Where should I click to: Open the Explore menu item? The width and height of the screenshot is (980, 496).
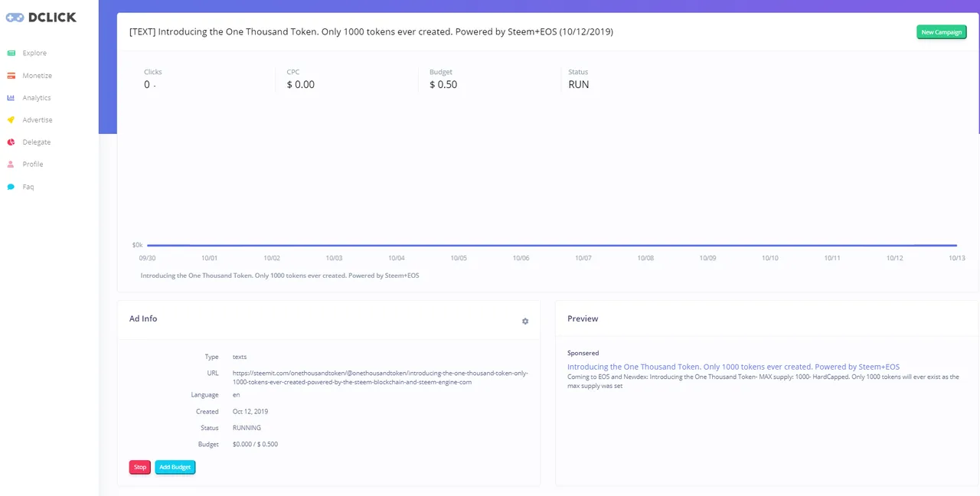coord(34,53)
